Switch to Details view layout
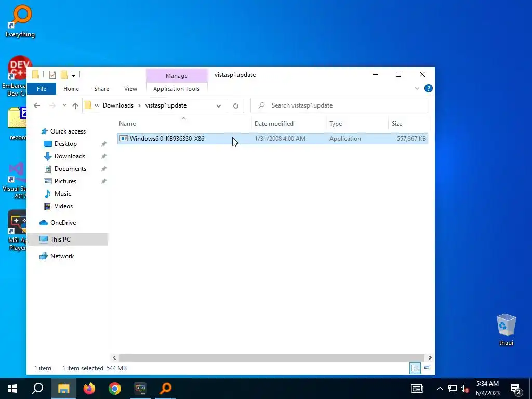 tap(415, 368)
